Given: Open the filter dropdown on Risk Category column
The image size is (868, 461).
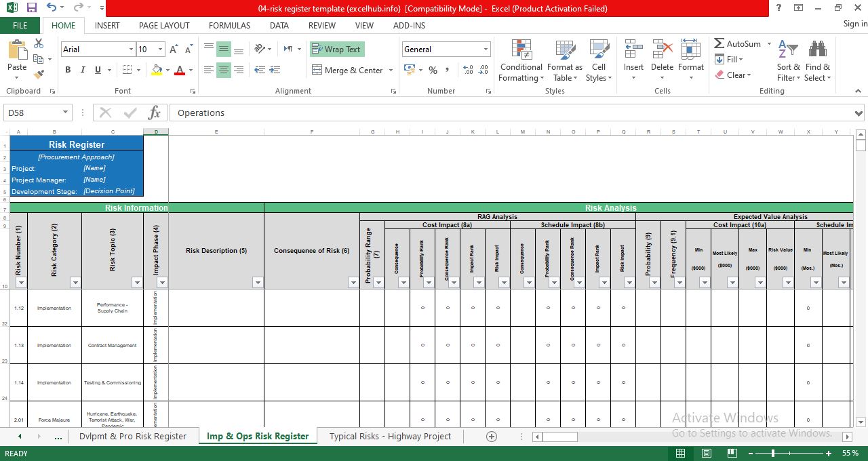Looking at the screenshot, I should click(75, 283).
